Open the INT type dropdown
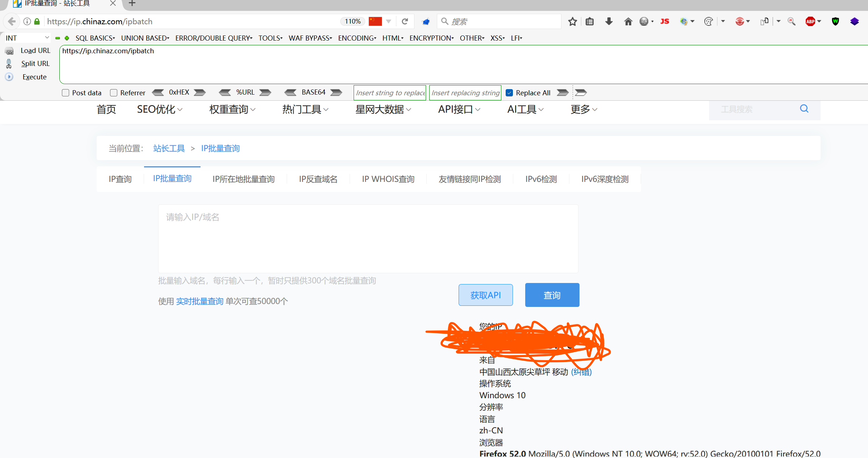The width and height of the screenshot is (868, 458). 27,38
